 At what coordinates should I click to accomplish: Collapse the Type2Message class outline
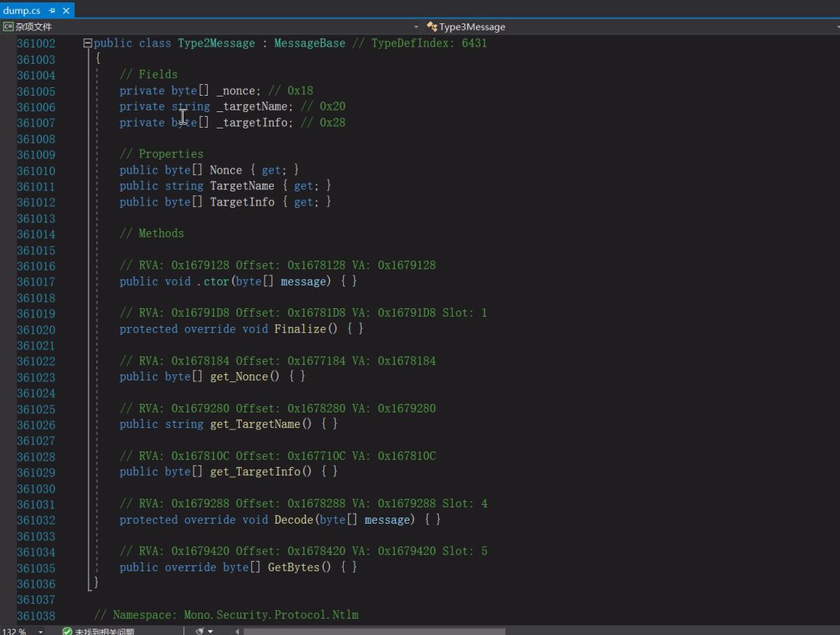[87, 44]
